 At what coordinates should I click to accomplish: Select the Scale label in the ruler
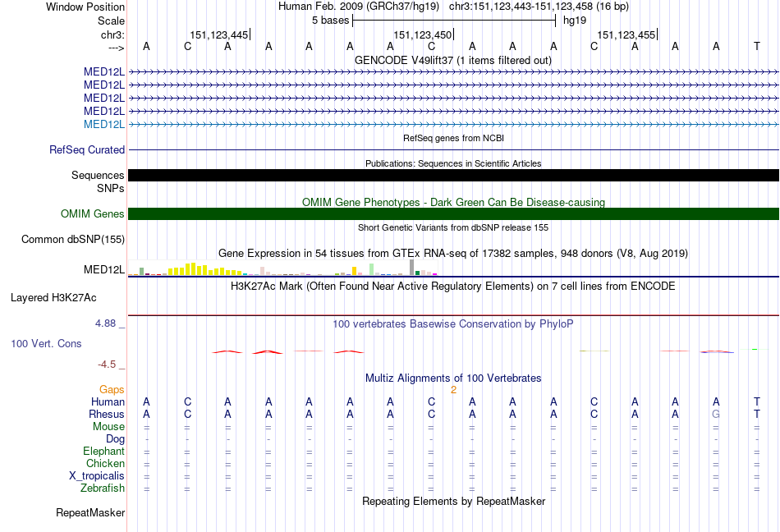[x=111, y=21]
